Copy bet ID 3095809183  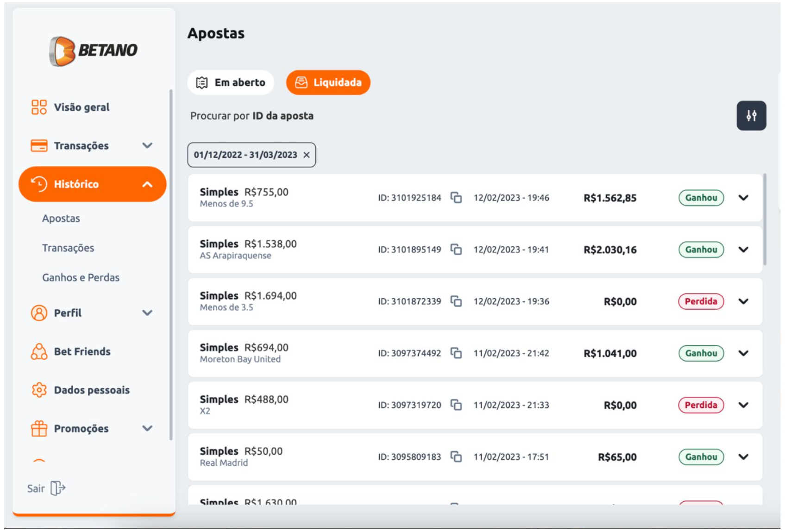tap(456, 457)
